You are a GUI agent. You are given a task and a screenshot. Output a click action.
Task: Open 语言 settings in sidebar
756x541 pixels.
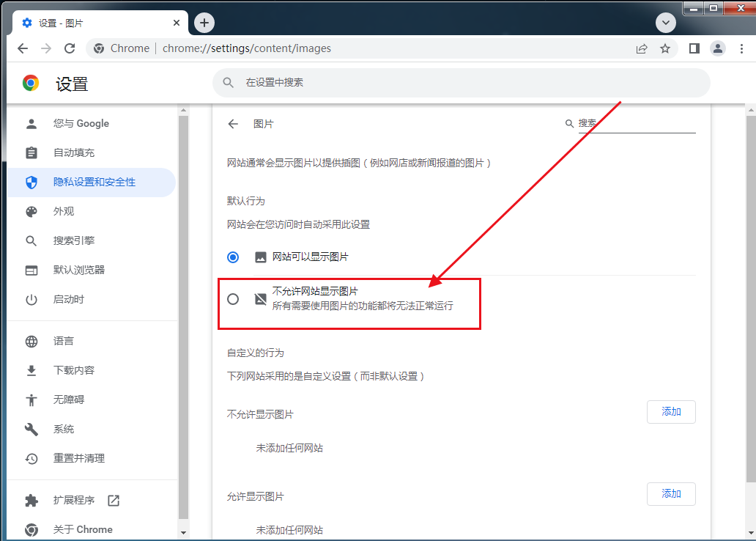pos(91,341)
